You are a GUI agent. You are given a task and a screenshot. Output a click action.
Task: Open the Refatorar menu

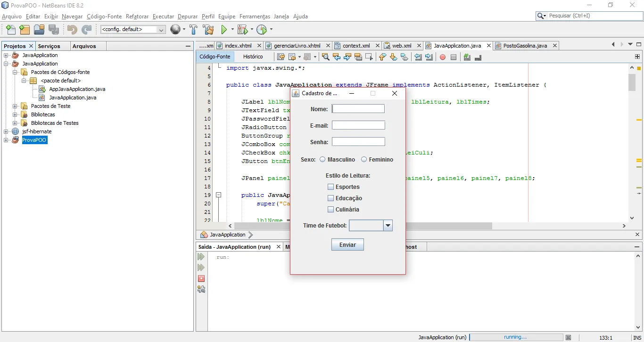[137, 16]
